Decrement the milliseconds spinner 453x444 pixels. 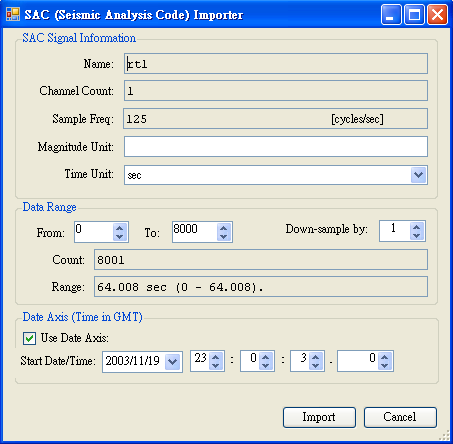(x=384, y=365)
